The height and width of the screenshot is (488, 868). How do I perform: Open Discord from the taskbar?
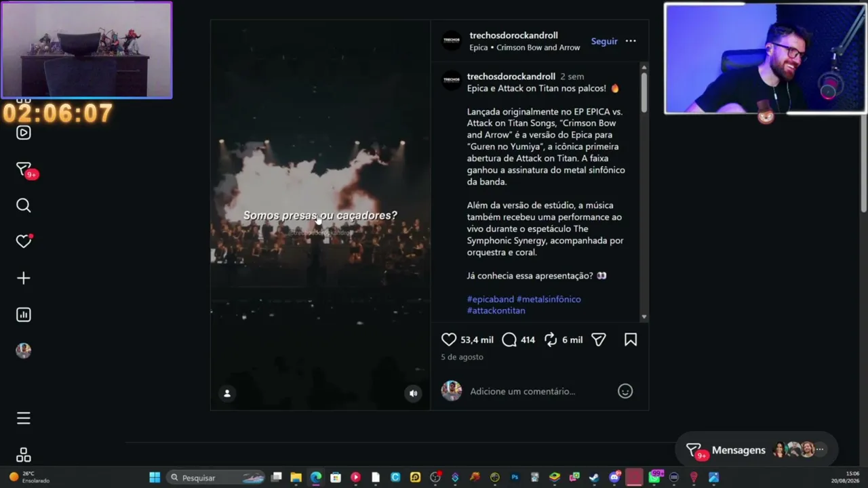pyautogui.click(x=614, y=477)
